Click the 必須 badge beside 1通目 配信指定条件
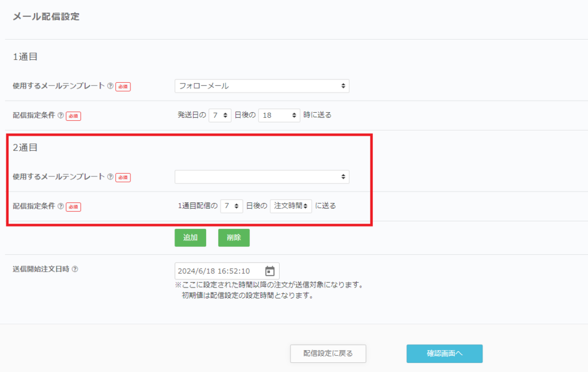This screenshot has height=372, width=588. 73,116
